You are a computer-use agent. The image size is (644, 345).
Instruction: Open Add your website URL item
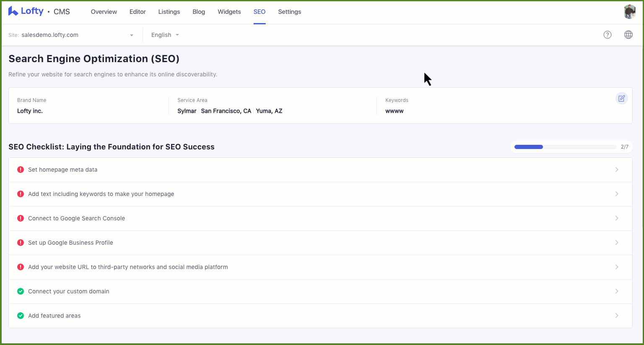click(x=320, y=267)
